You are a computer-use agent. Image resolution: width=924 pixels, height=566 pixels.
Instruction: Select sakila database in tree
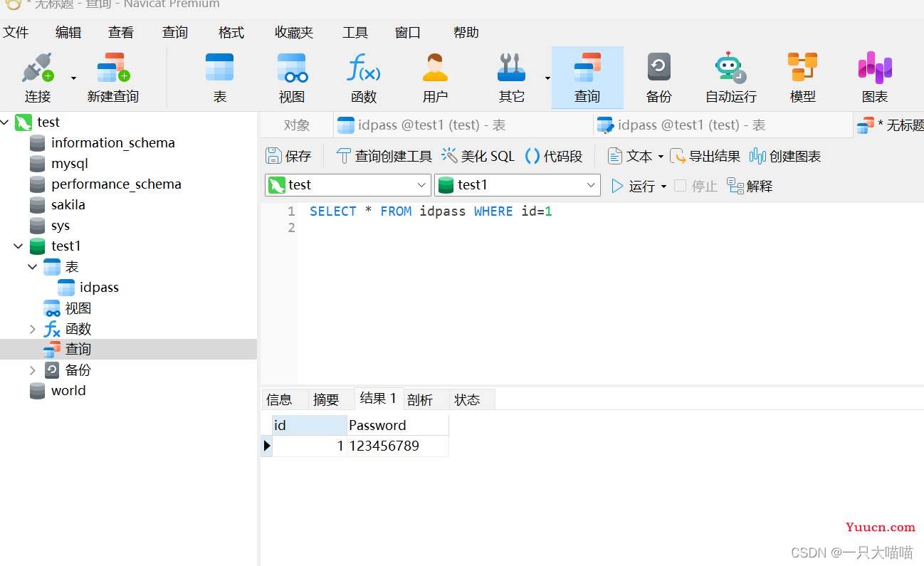tap(68, 205)
